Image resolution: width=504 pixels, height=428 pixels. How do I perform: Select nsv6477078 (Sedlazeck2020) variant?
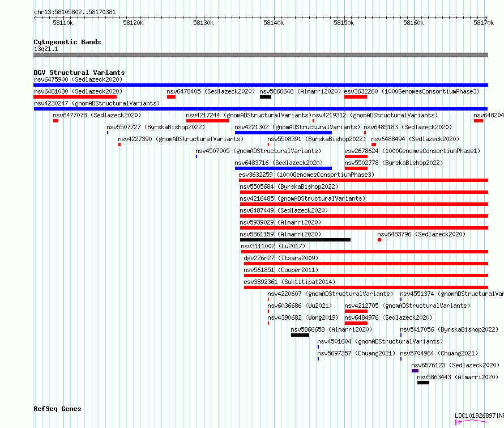pyautogui.click(x=97, y=115)
